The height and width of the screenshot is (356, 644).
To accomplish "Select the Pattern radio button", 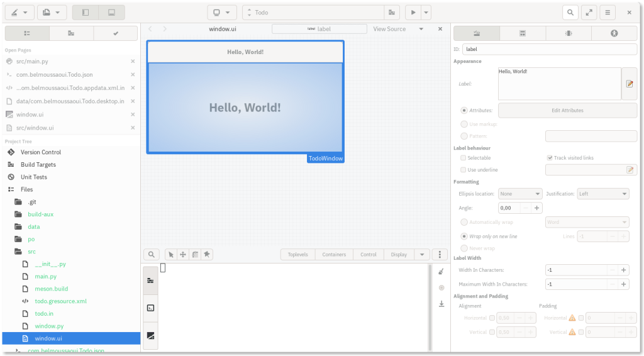I will pyautogui.click(x=464, y=136).
